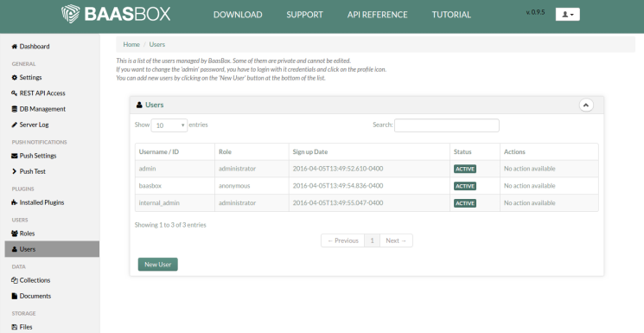Viewport: 644px width, 333px height.
Task: Click the Settings gear icon
Action: click(15, 77)
